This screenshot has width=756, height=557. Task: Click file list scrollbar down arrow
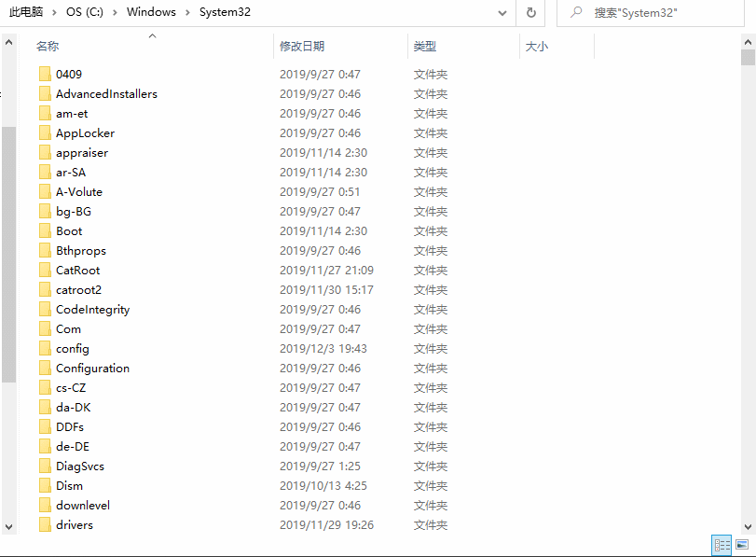click(748, 526)
